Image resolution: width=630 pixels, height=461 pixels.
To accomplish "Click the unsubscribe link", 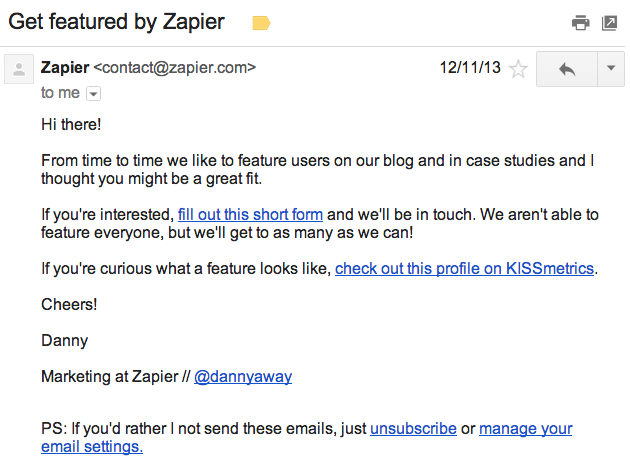I will [413, 428].
